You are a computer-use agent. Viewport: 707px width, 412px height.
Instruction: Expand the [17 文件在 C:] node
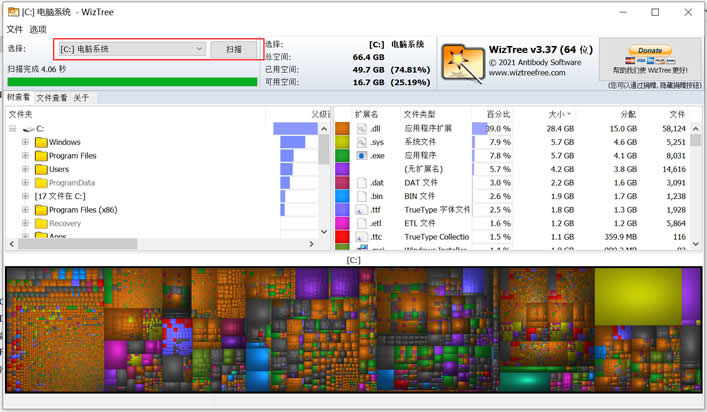click(25, 197)
